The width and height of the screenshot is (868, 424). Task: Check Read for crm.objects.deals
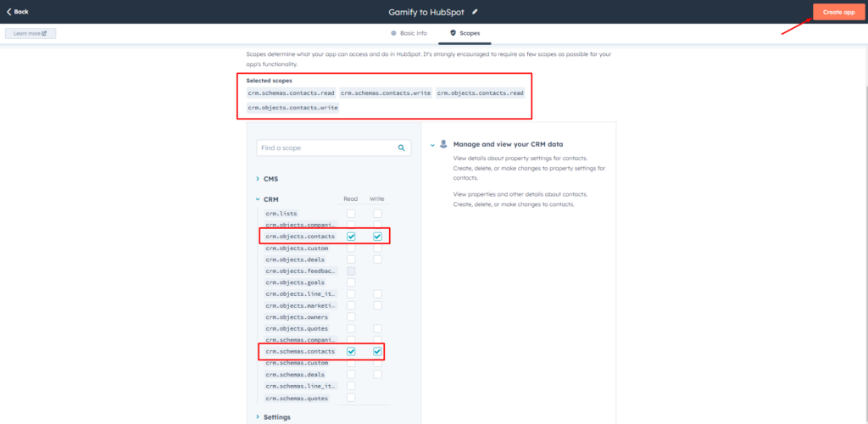[x=351, y=259]
